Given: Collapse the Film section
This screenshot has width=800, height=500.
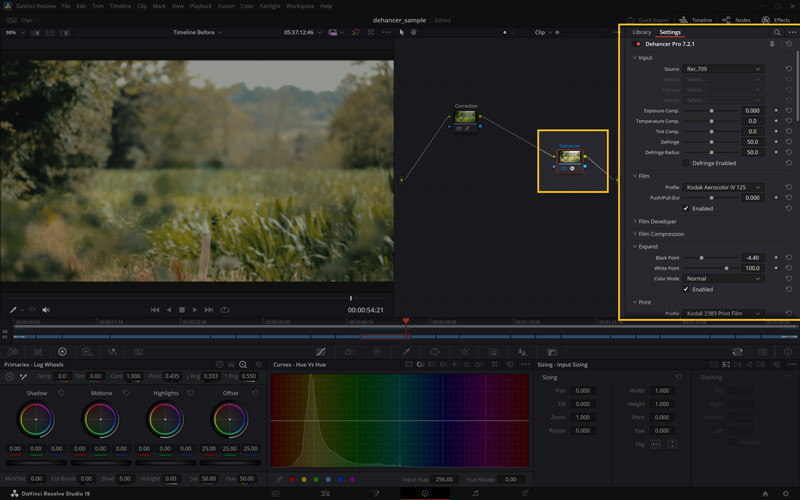Looking at the screenshot, I should 641,176.
